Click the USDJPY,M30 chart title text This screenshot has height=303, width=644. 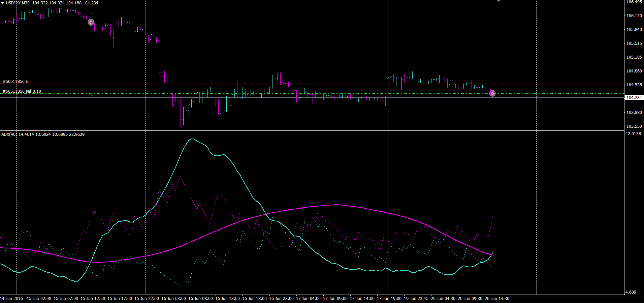[18, 3]
